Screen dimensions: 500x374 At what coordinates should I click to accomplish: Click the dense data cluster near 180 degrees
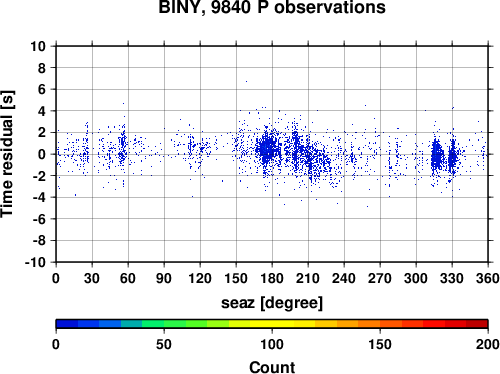point(268,149)
